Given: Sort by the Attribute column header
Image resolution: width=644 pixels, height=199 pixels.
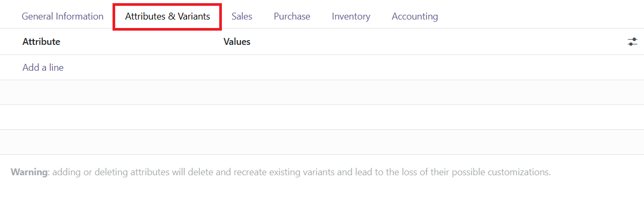Looking at the screenshot, I should click(41, 42).
